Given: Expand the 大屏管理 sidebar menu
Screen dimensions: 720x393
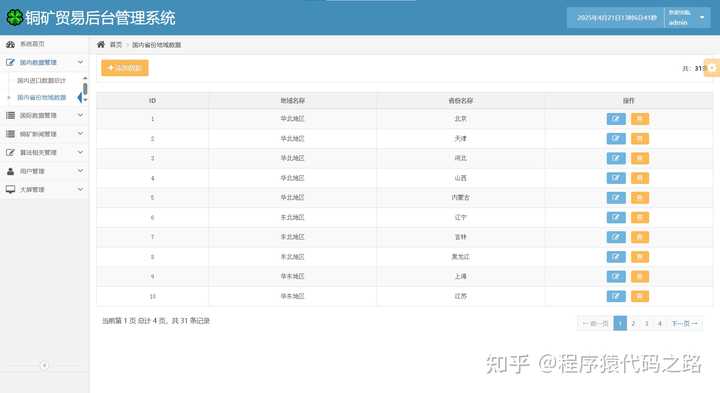Looking at the screenshot, I should pyautogui.click(x=44, y=189).
